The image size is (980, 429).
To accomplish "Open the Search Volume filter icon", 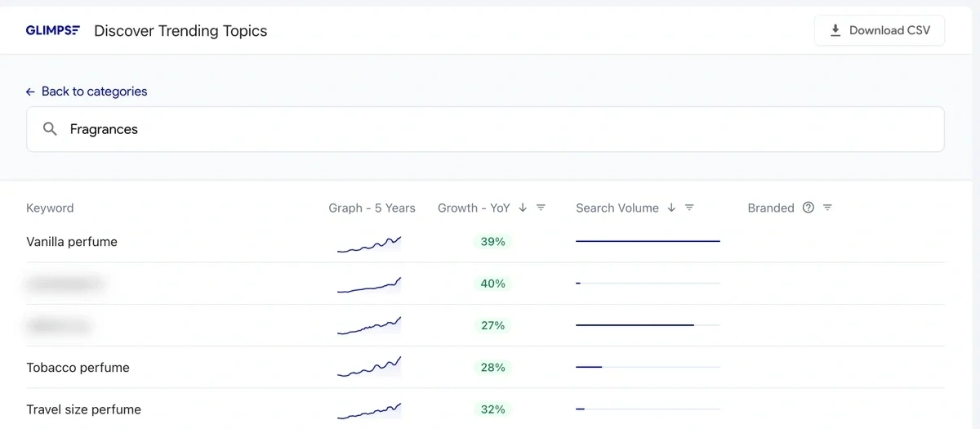I will [689, 208].
